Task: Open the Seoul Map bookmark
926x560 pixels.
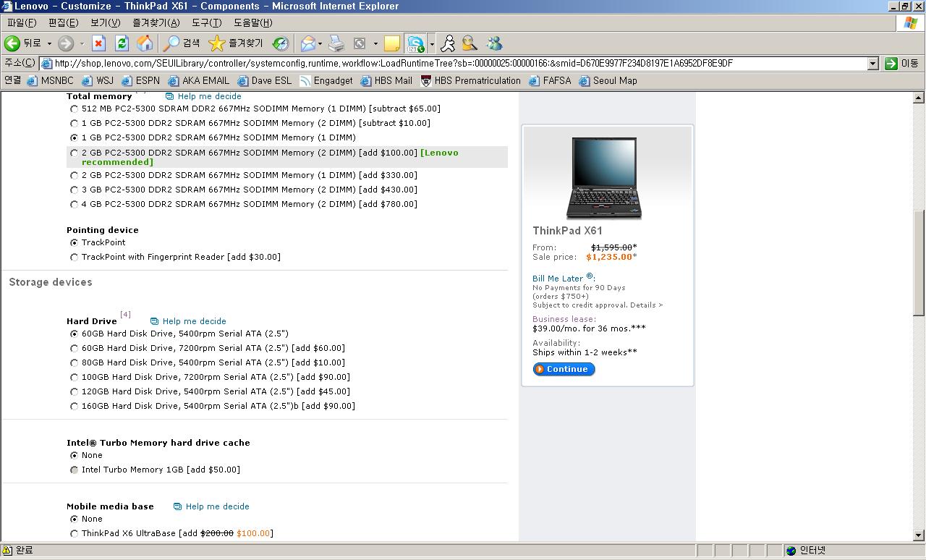Action: click(608, 80)
